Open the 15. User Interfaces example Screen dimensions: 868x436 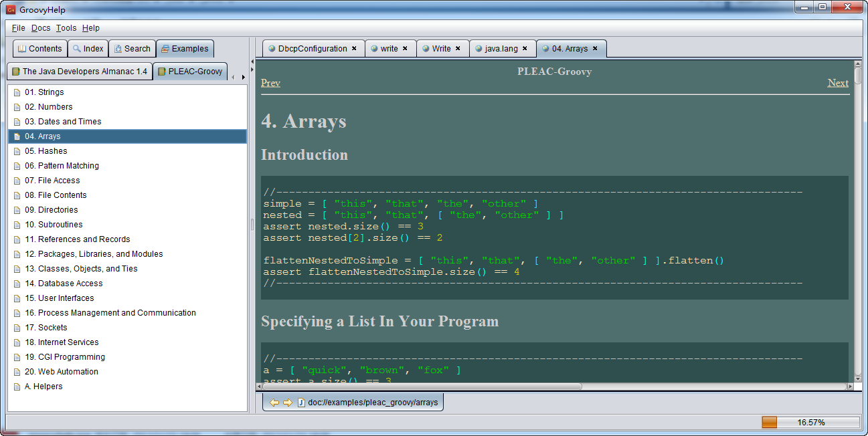[127, 298]
